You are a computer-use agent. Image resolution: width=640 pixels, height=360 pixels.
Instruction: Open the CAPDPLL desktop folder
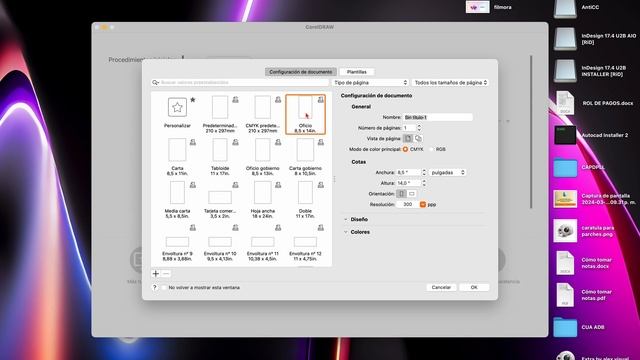point(565,167)
